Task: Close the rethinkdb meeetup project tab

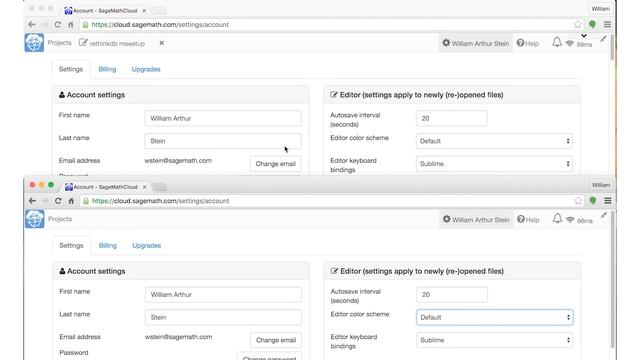Action: (x=162, y=43)
